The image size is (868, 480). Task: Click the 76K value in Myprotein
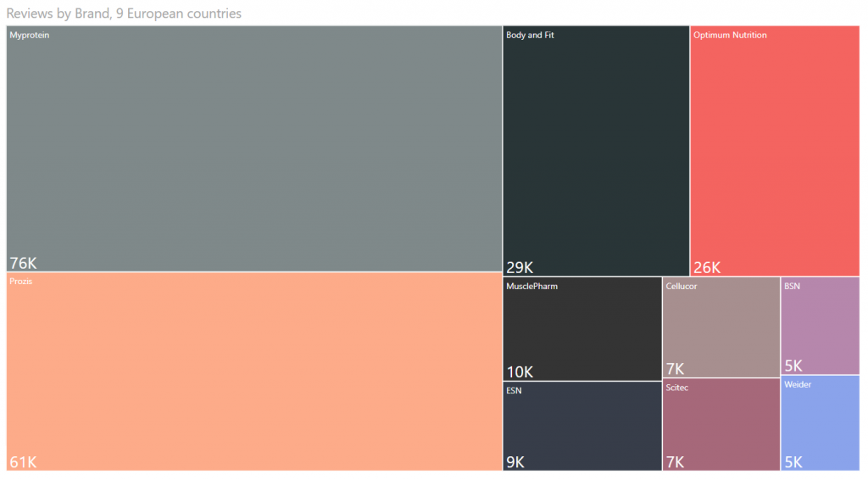coord(23,262)
